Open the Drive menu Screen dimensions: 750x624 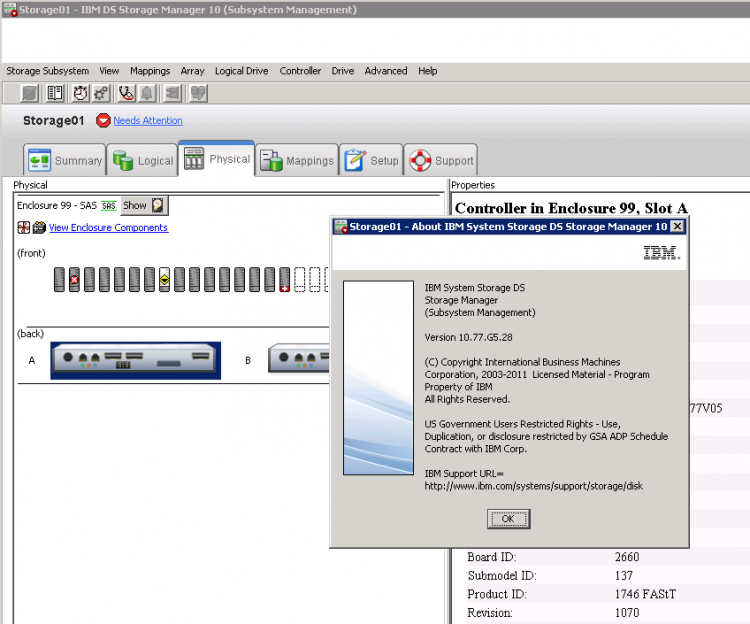[x=342, y=71]
